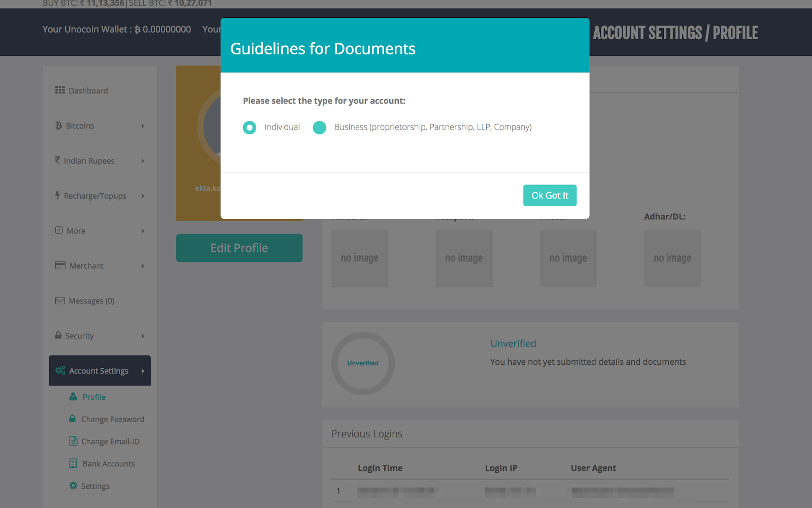The height and width of the screenshot is (508, 812).
Task: Open the Change Password link
Action: pos(113,419)
